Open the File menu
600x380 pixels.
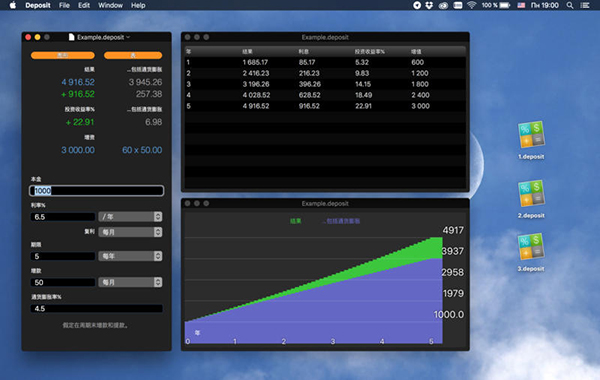pyautogui.click(x=64, y=5)
